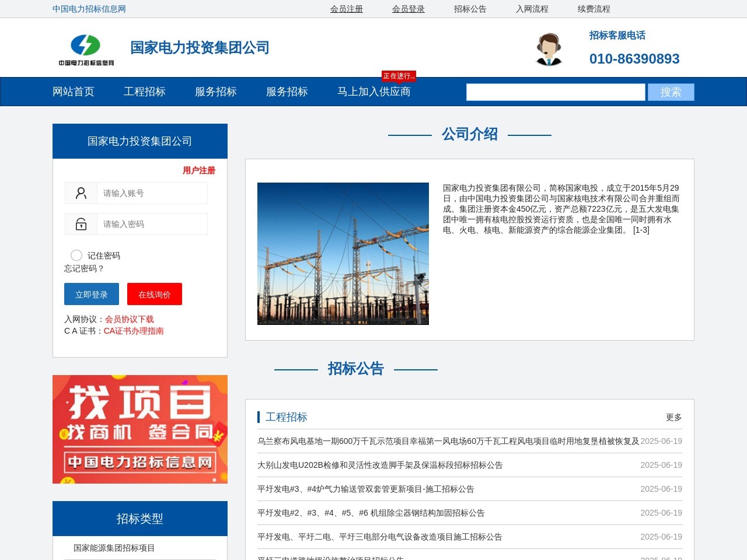Click the phone number 010-86390893
This screenshot has width=747, height=560.
point(634,59)
